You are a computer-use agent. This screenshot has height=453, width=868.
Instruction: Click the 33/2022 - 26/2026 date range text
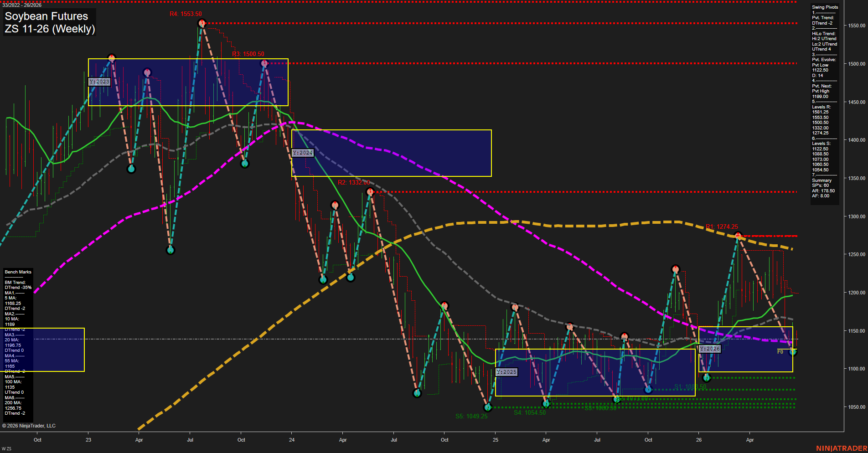[x=22, y=5]
